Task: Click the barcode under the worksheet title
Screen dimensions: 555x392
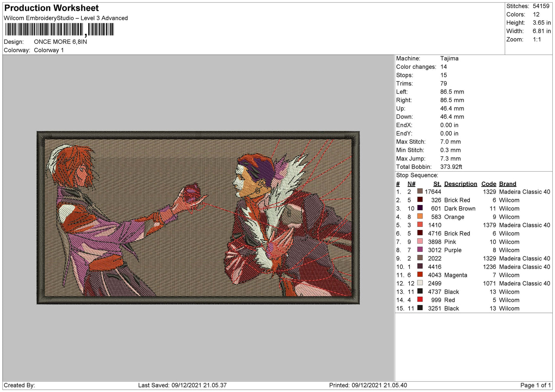Action: click(x=60, y=30)
